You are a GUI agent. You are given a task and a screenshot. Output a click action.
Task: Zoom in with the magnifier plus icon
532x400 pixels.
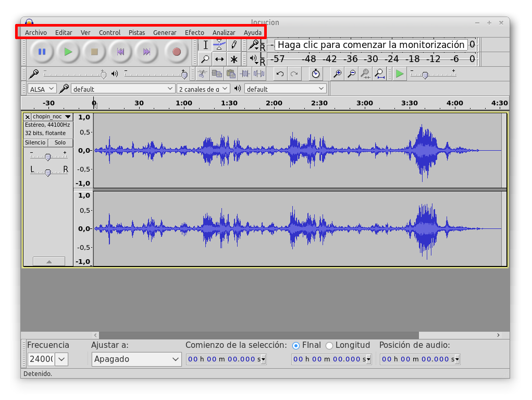point(337,74)
